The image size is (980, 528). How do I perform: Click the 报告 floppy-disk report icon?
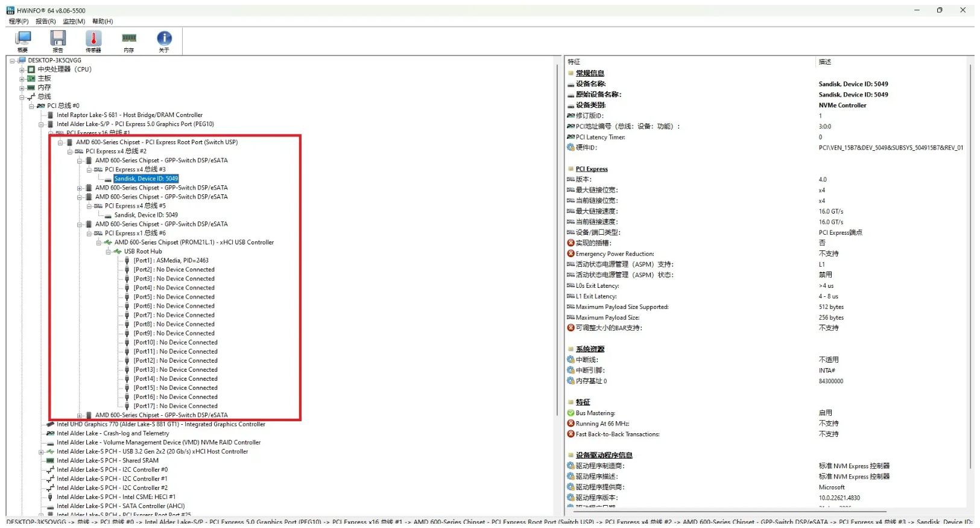pos(58,39)
